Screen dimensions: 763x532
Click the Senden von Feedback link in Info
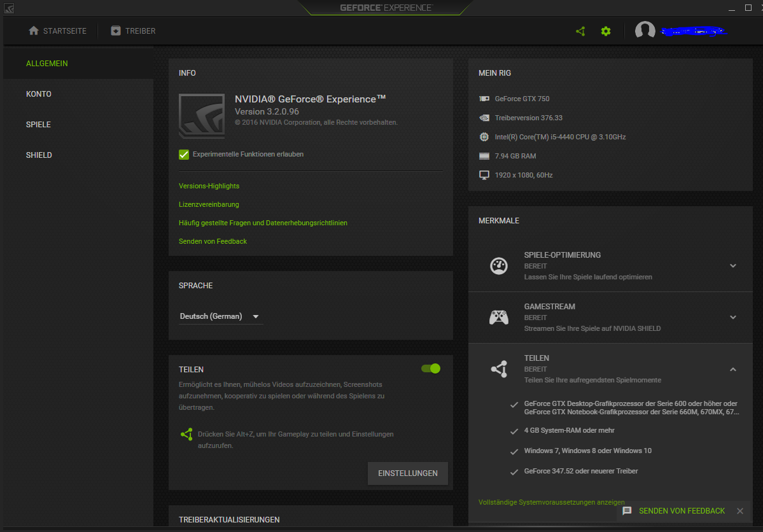(x=213, y=241)
